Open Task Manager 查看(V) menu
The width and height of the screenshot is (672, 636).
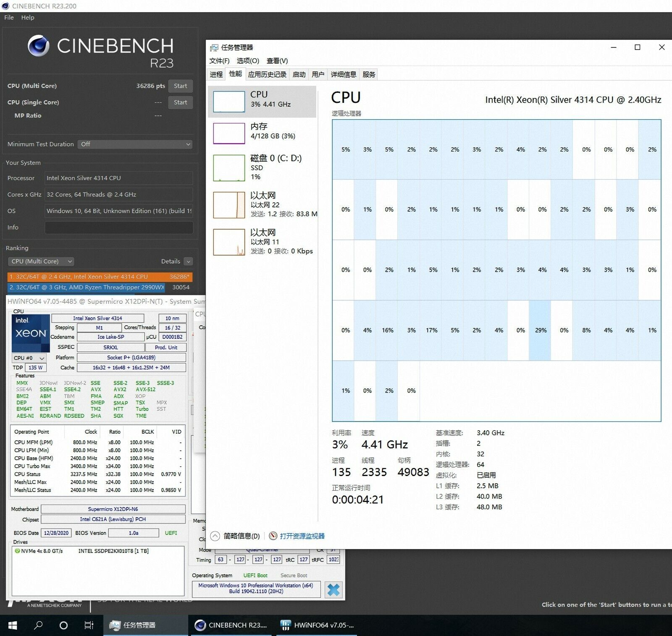[277, 60]
